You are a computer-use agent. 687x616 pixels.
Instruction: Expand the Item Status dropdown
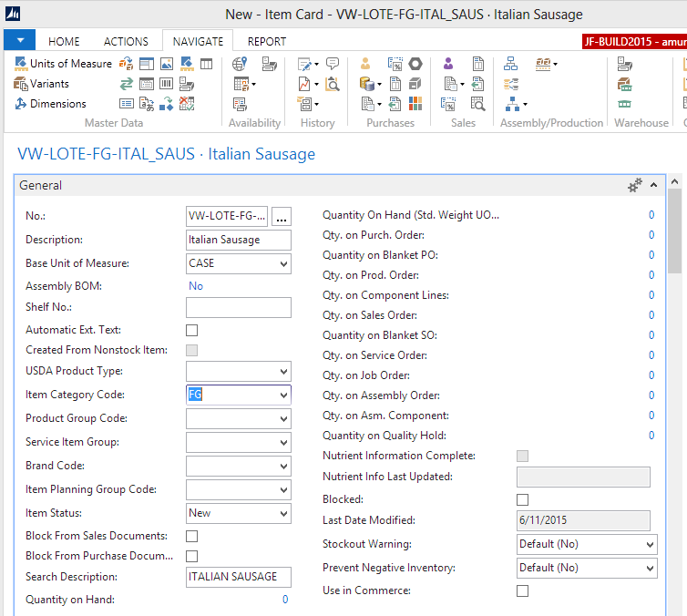coord(283,514)
